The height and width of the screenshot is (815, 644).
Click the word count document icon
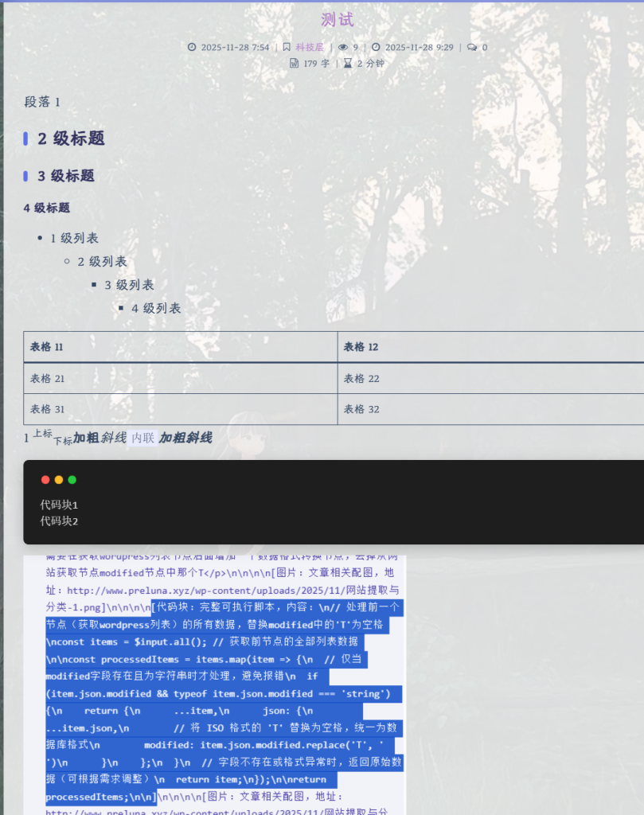click(x=294, y=64)
